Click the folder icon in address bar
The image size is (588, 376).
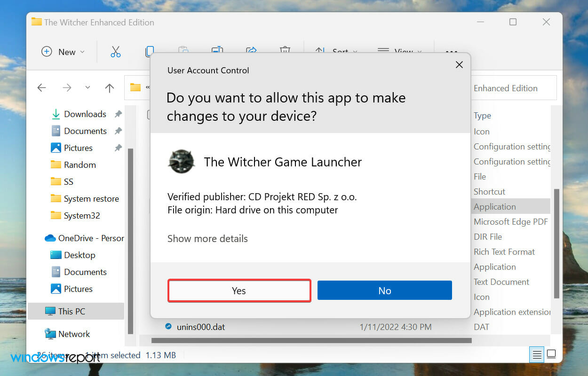pyautogui.click(x=135, y=88)
